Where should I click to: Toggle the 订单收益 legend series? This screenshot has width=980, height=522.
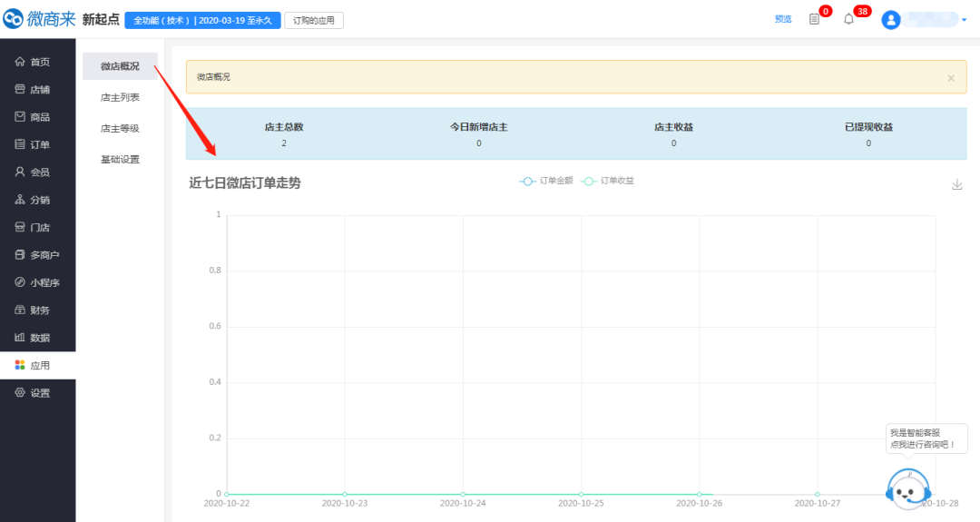point(607,181)
